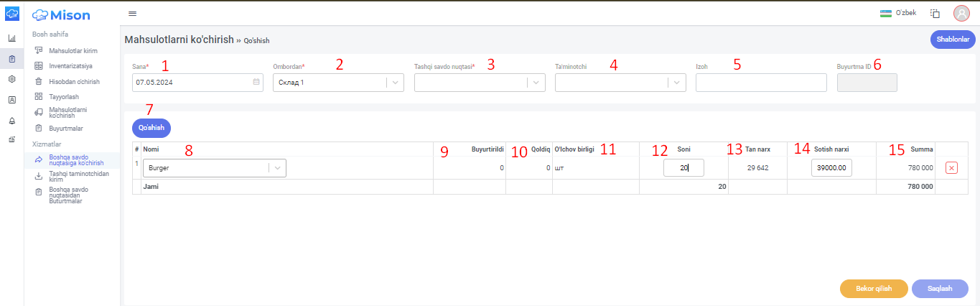The image size is (980, 306).
Task: Open the user profile avatar
Action: click(x=961, y=13)
